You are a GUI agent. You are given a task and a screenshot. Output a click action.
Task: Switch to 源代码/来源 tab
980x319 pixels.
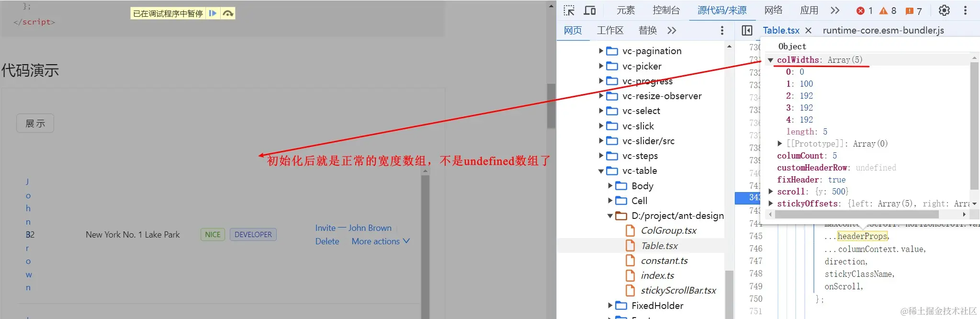point(722,11)
